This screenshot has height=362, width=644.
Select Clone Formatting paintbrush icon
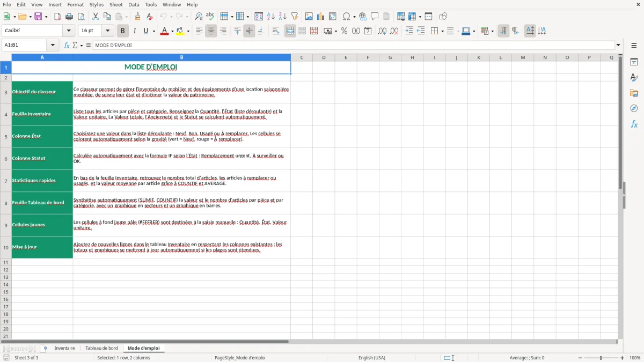[x=137, y=17]
